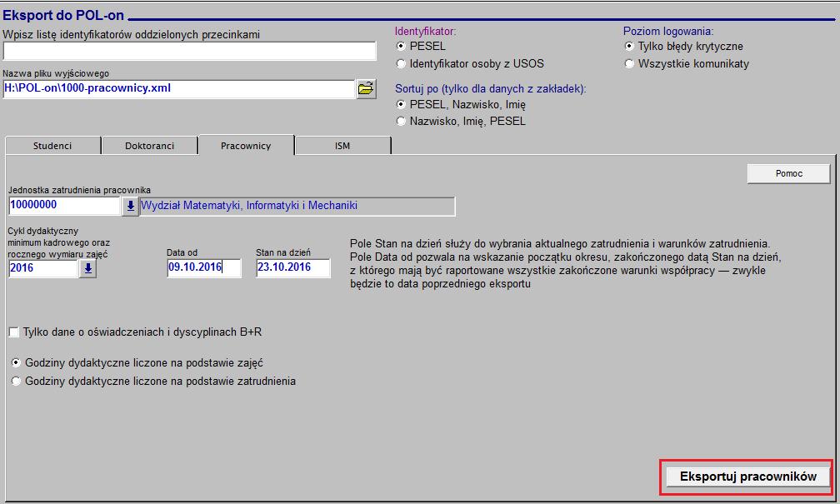
Task: Click the Pomoc help button
Action: [788, 173]
